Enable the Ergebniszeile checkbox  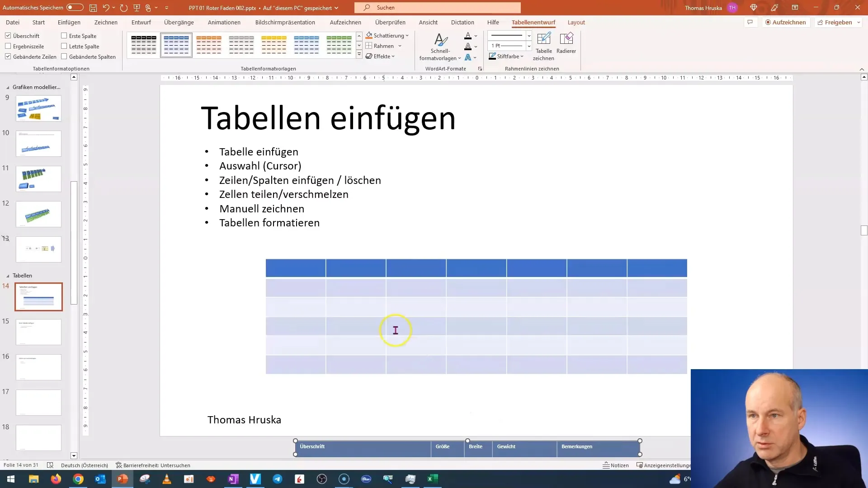point(8,46)
